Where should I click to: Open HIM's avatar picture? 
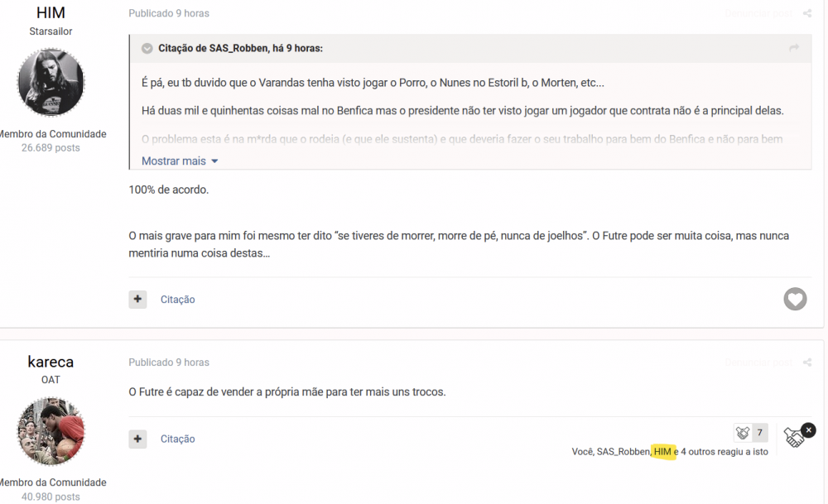pos(51,82)
